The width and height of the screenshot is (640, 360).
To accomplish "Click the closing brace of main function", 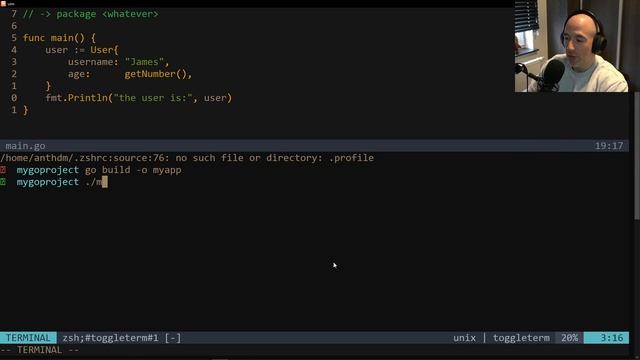I will (x=26, y=110).
